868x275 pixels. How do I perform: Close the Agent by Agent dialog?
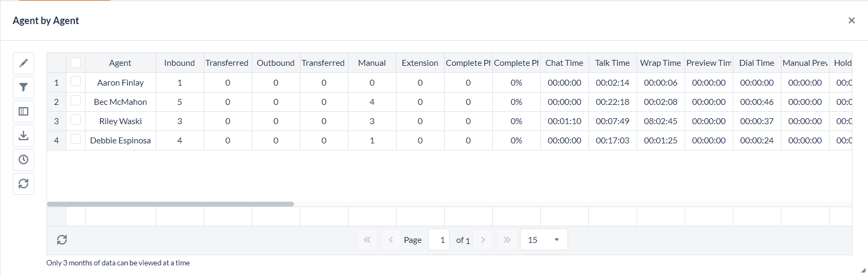851,20
